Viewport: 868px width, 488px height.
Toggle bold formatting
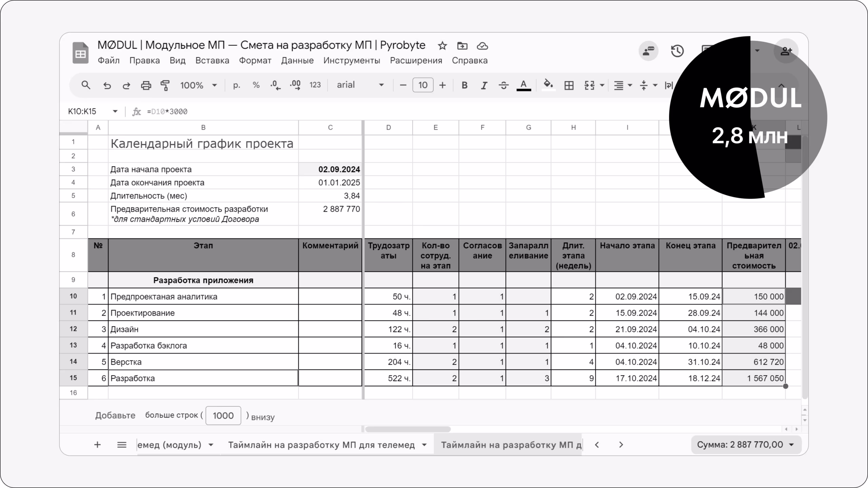(465, 85)
